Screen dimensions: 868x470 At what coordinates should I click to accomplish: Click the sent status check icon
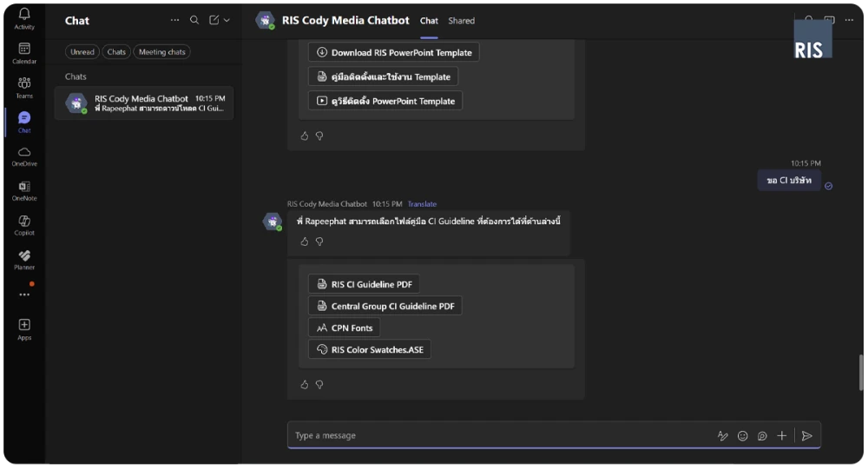829,186
